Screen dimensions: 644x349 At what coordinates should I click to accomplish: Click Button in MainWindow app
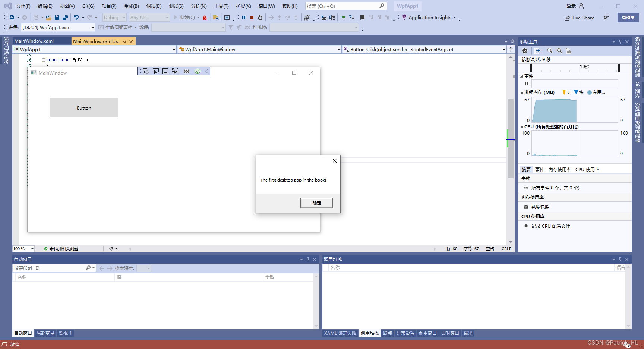pyautogui.click(x=84, y=108)
